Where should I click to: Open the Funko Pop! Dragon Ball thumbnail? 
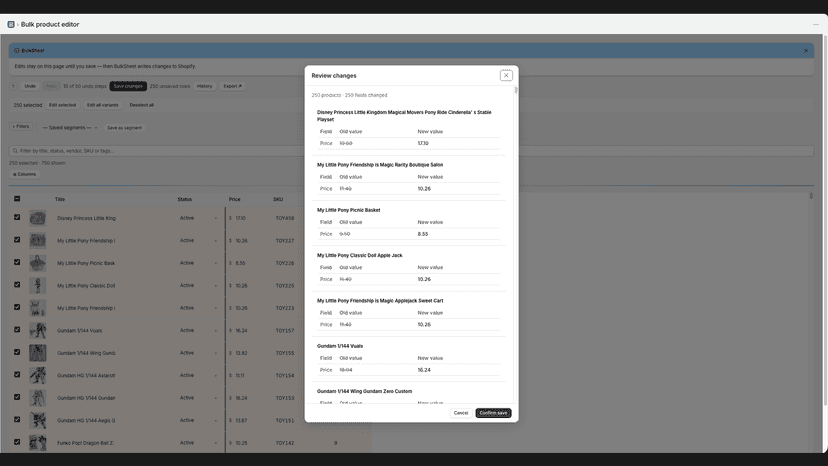37,443
